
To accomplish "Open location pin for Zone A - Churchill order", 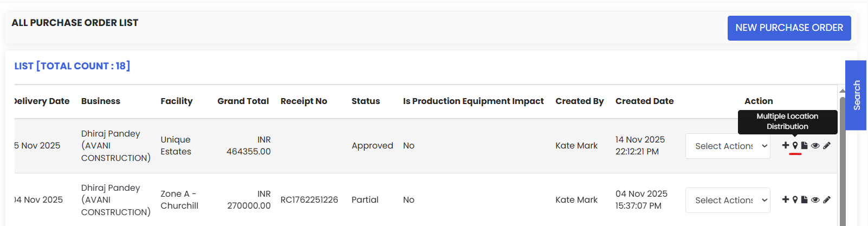I will (x=795, y=199).
